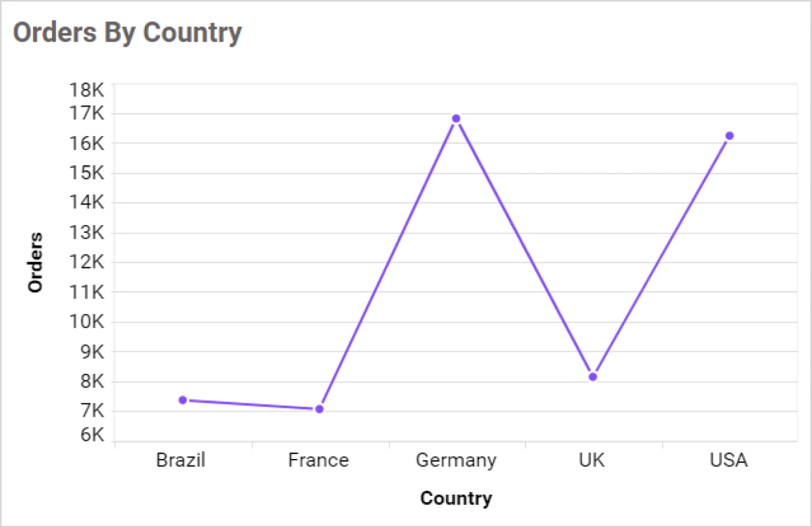
Task: Select the Brazil x-axis label
Action: [x=181, y=460]
